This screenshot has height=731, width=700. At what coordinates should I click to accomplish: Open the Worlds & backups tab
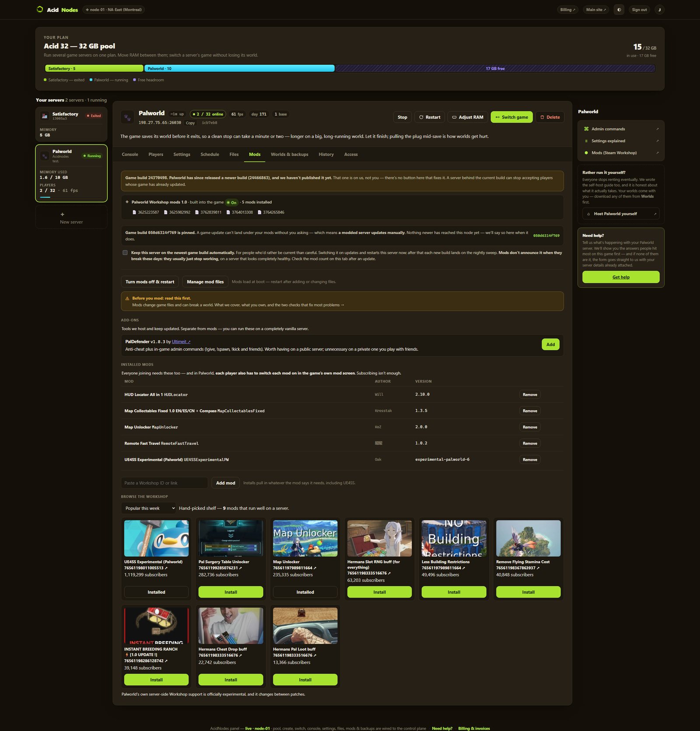click(x=290, y=155)
